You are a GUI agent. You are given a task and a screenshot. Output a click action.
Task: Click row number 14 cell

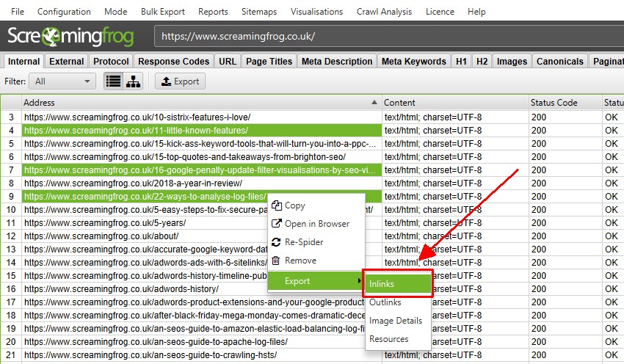pos(11,263)
